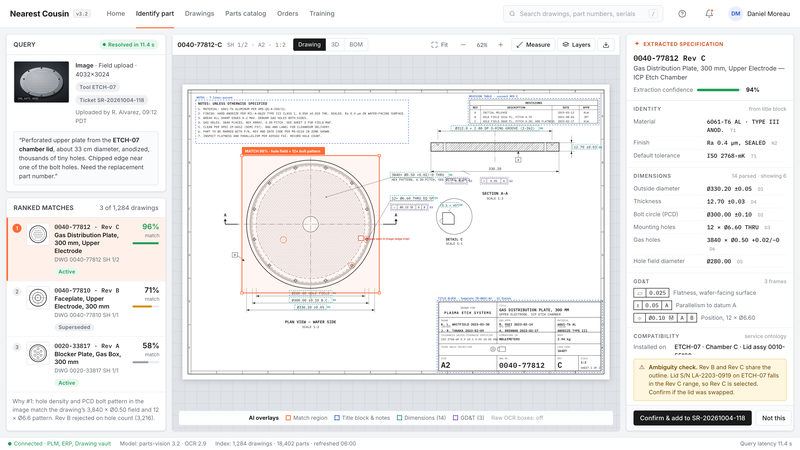Confirm & add to SR-20261004-118
This screenshot has height=450, width=800.
[x=692, y=418]
